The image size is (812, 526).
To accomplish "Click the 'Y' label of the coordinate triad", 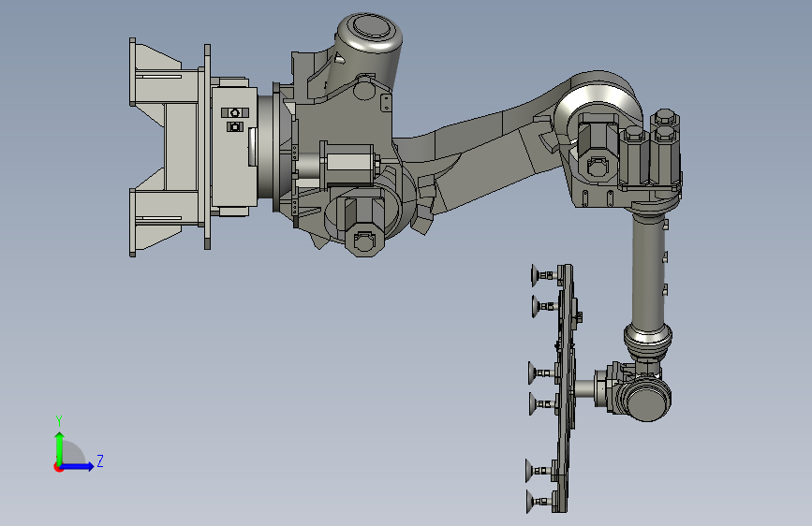I will (59, 421).
